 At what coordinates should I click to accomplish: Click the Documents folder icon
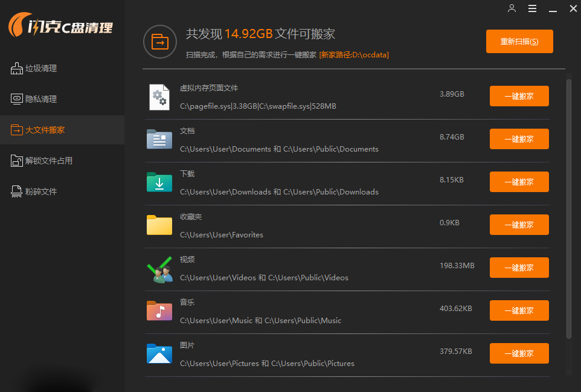point(159,140)
